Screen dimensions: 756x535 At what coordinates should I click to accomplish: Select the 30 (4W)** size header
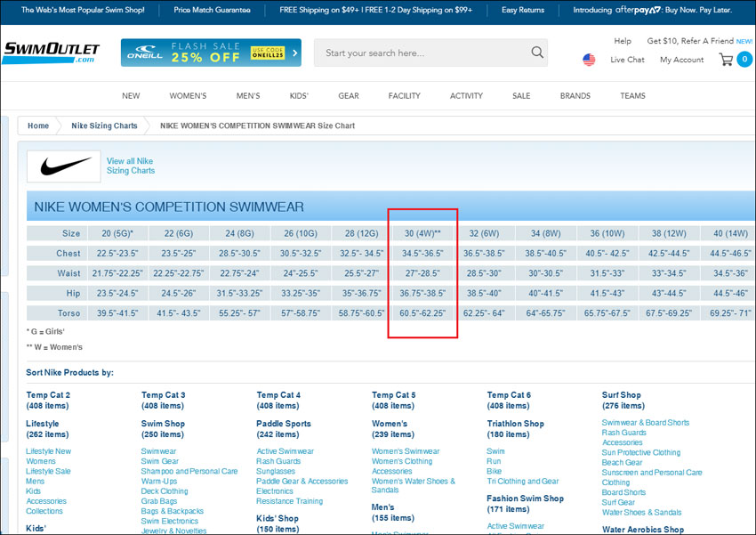click(422, 233)
